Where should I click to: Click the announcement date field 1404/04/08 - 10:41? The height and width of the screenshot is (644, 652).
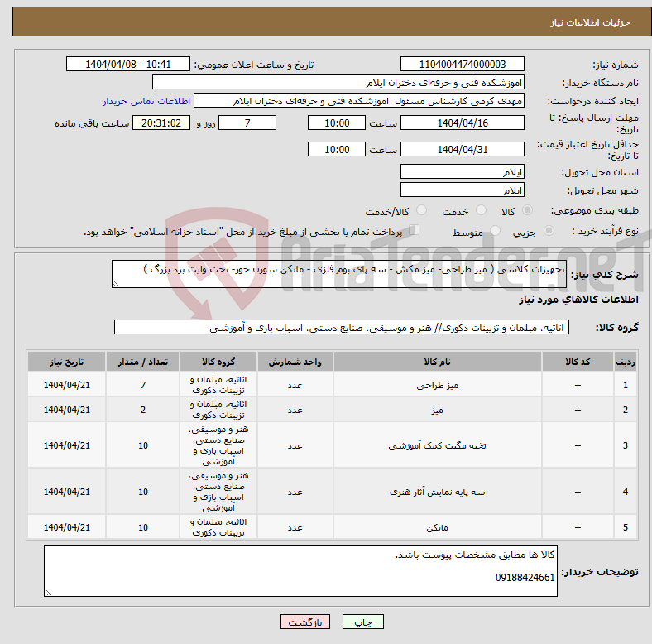point(128,64)
